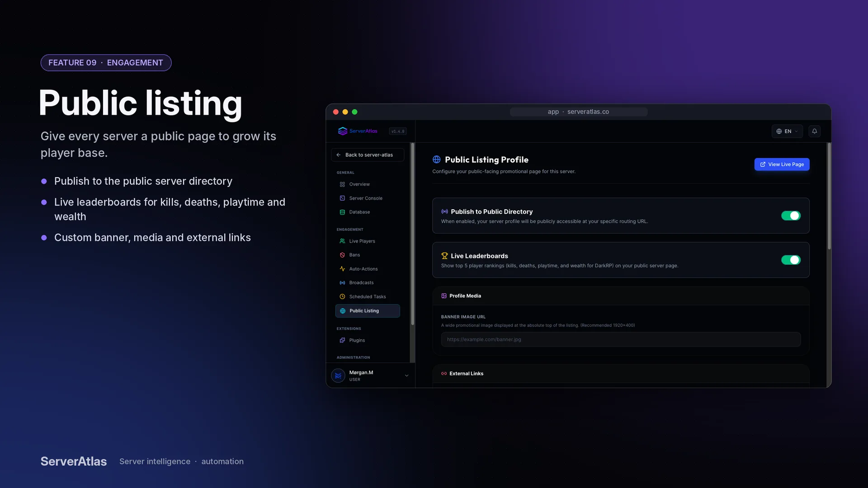Select Server Console in the sidebar
The height and width of the screenshot is (488, 868).
point(368,198)
